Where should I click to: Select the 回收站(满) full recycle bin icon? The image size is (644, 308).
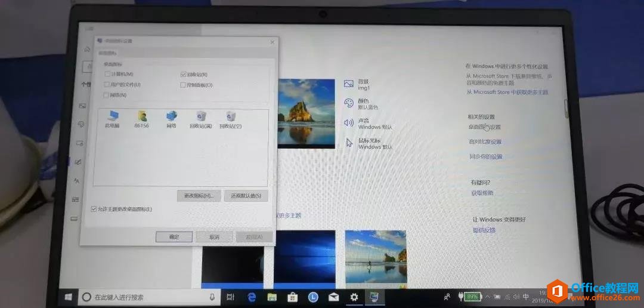[201, 119]
